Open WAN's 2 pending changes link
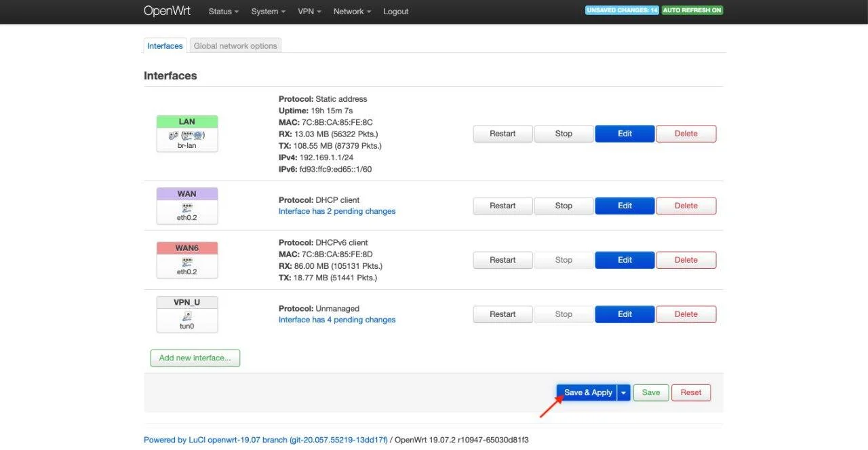This screenshot has width=868, height=450. [336, 211]
